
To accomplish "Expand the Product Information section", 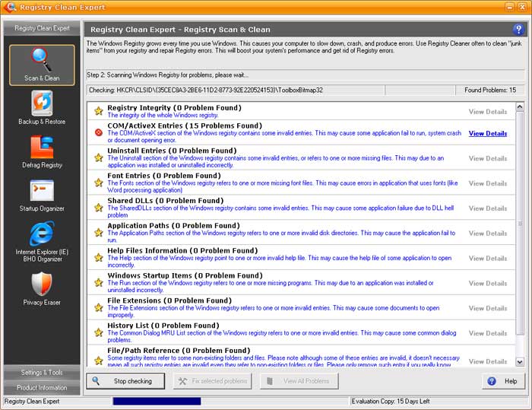I will tap(42, 388).
